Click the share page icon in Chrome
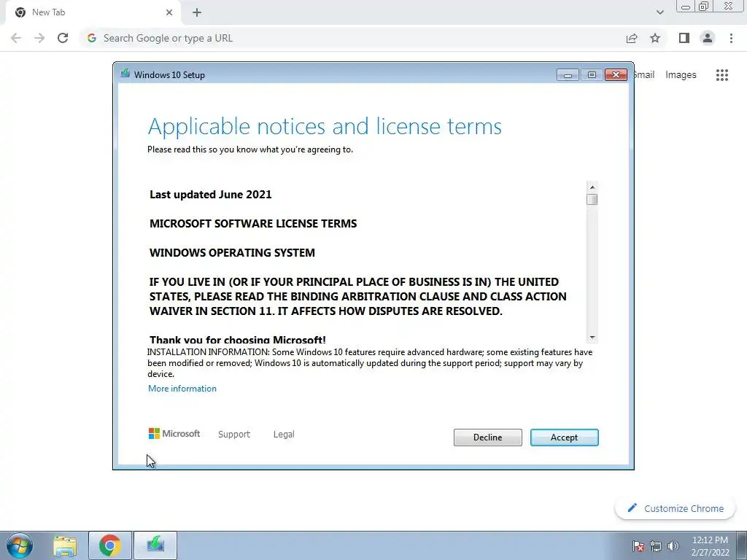This screenshot has width=747, height=560. coord(632,38)
